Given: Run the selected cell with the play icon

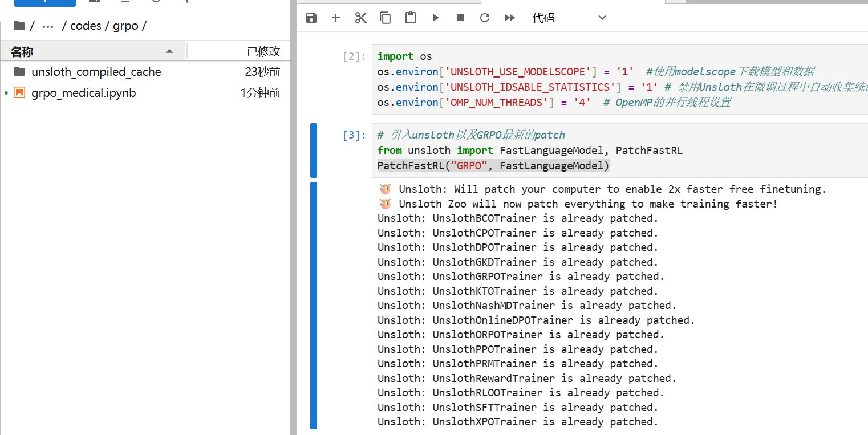Looking at the screenshot, I should coord(436,18).
